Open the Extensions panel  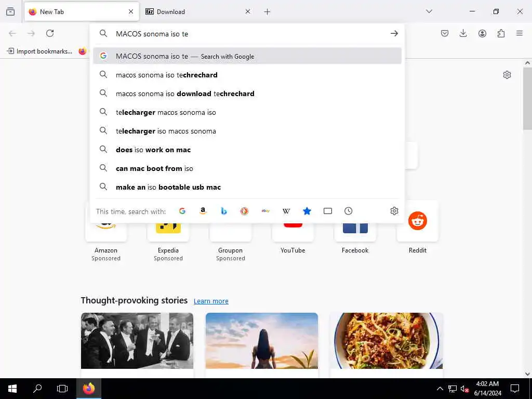[x=501, y=33]
